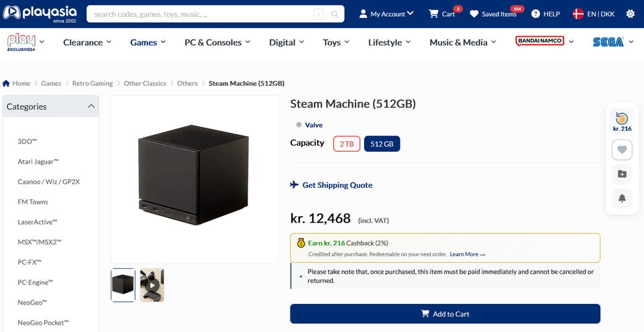Open the Games menu dropdown
This screenshot has height=332, width=644.
click(148, 42)
